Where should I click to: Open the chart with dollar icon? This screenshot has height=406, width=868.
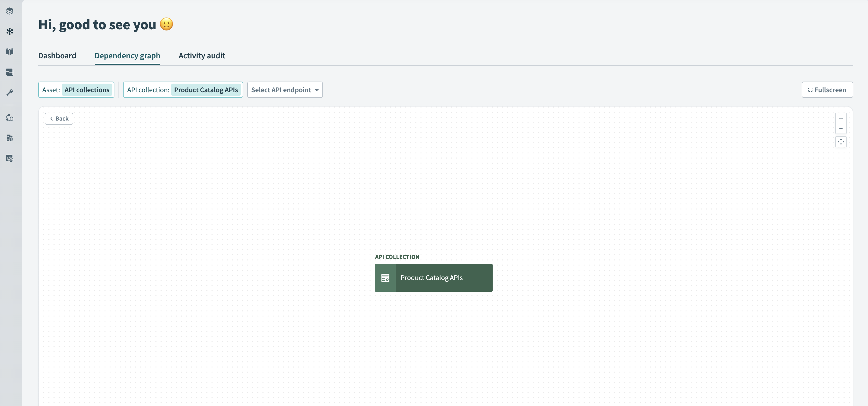(10, 158)
